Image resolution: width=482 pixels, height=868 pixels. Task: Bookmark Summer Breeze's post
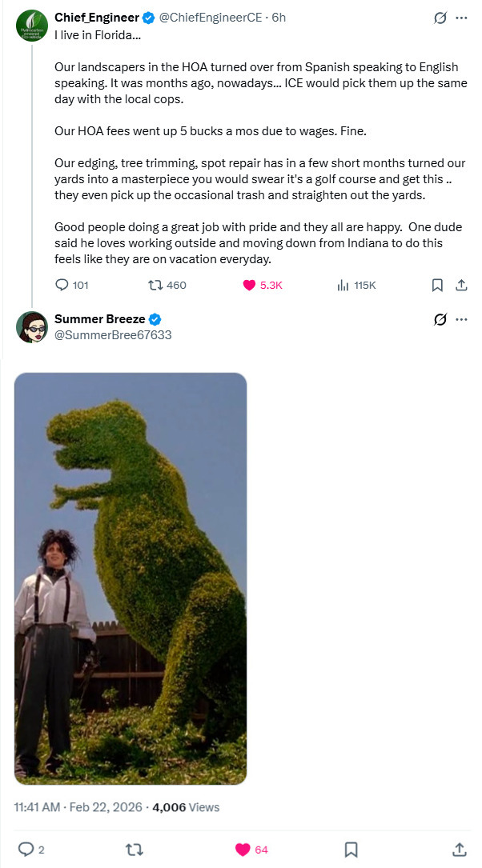tap(351, 849)
